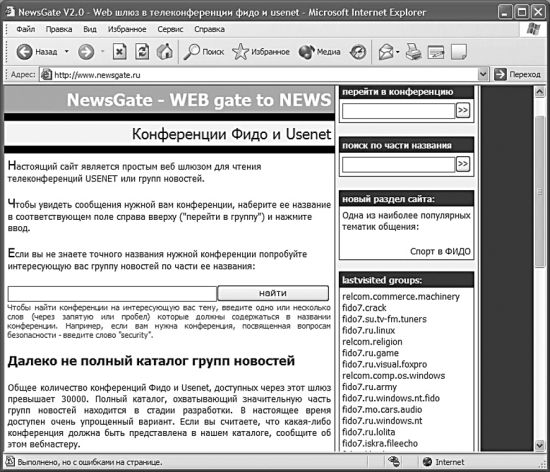Open the History (journal) icon
Viewport: 550px width, 472px height.
[358, 52]
